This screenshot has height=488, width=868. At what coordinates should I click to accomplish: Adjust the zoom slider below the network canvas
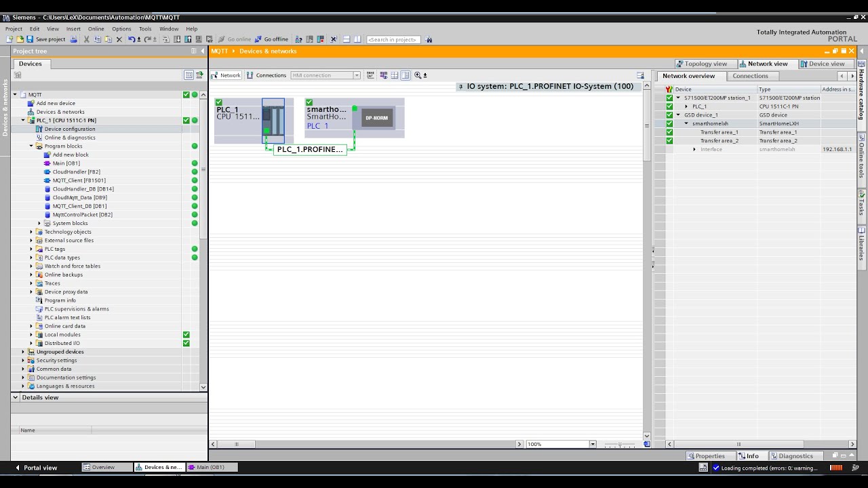point(619,445)
